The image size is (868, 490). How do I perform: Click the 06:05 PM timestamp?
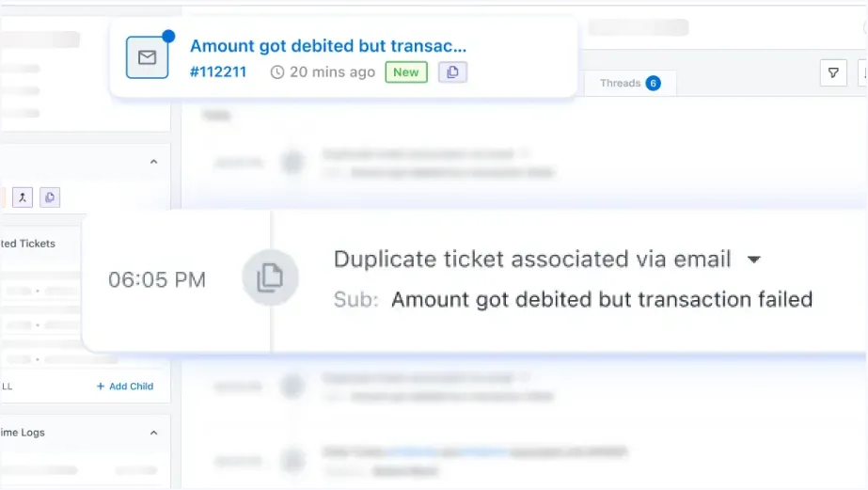tap(157, 279)
